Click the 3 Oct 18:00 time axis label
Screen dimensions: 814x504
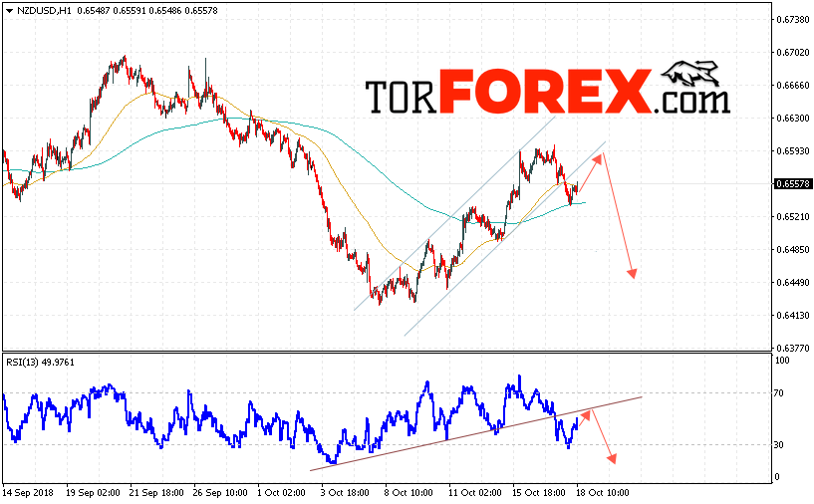click(344, 493)
